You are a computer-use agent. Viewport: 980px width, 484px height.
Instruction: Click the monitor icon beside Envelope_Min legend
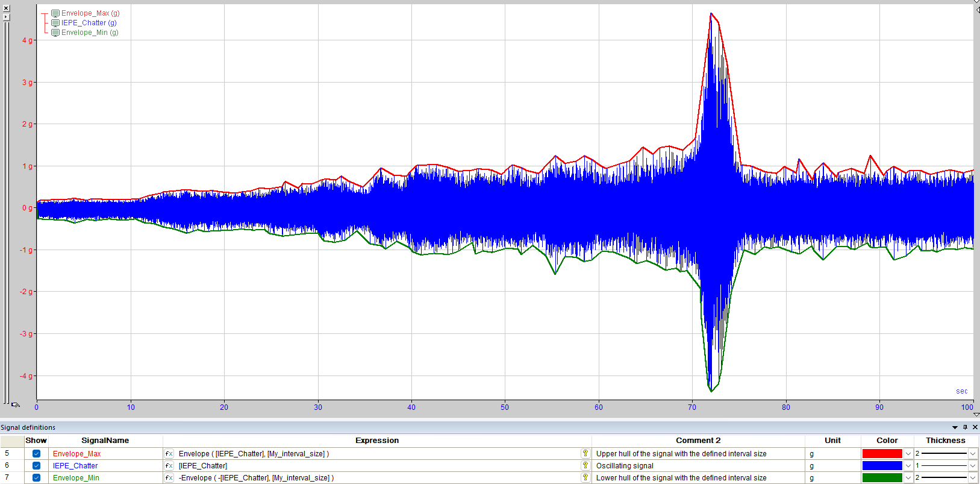pos(55,33)
